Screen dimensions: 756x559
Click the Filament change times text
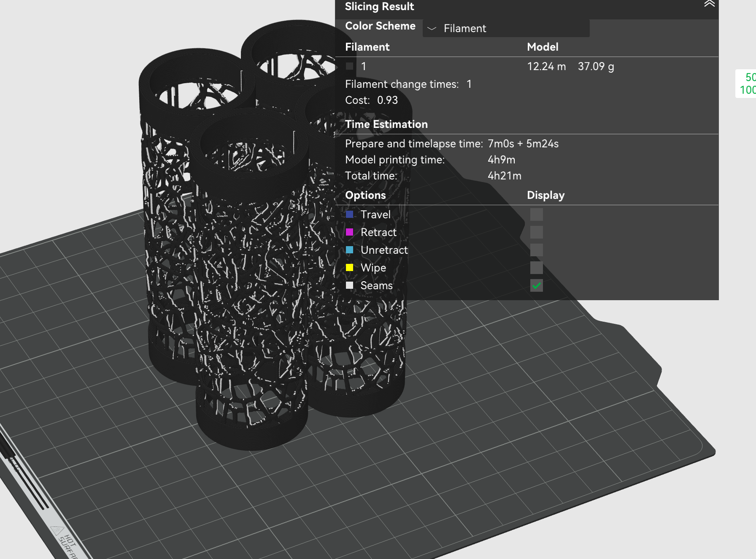click(x=408, y=84)
